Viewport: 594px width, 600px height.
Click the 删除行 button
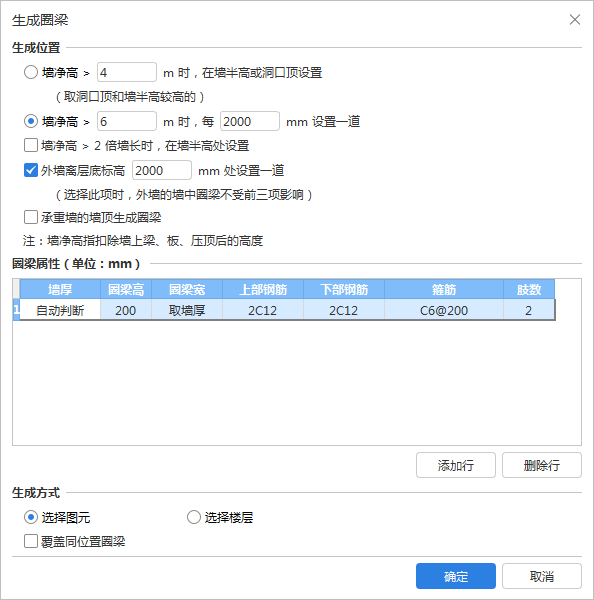542,465
